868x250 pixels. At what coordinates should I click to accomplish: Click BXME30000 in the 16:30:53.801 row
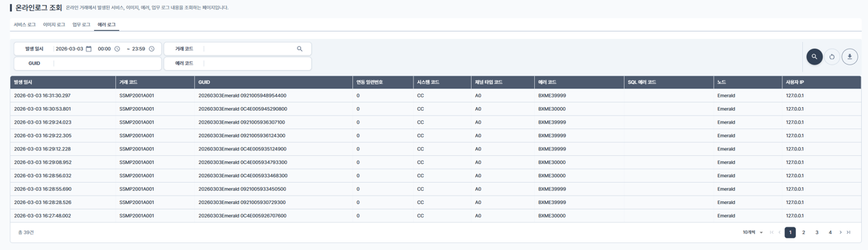click(552, 109)
